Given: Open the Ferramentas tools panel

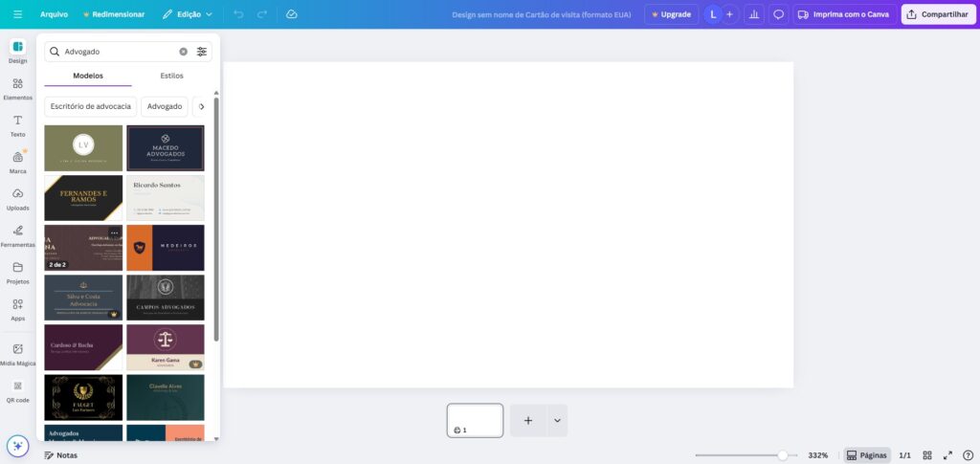Looking at the screenshot, I should [17, 236].
